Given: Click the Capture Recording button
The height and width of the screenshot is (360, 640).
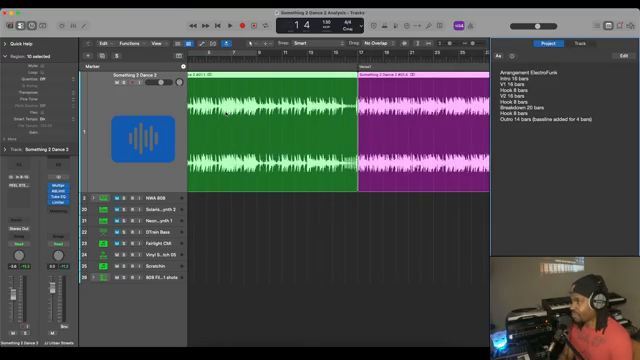Looking at the screenshot, I should 254,26.
